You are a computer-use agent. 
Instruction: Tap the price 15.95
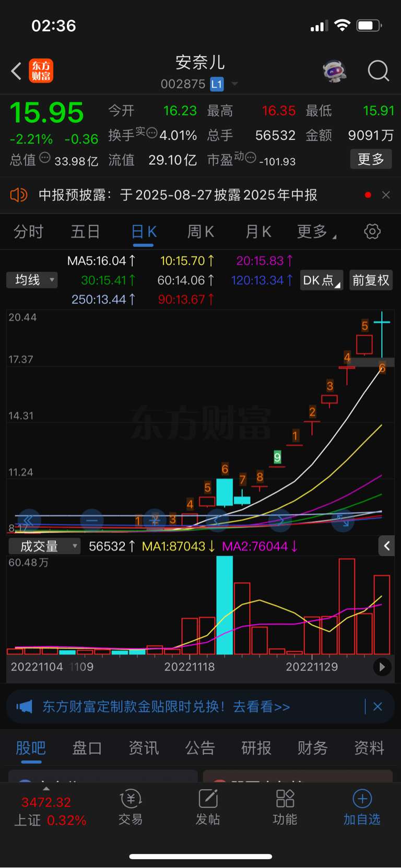tap(47, 113)
